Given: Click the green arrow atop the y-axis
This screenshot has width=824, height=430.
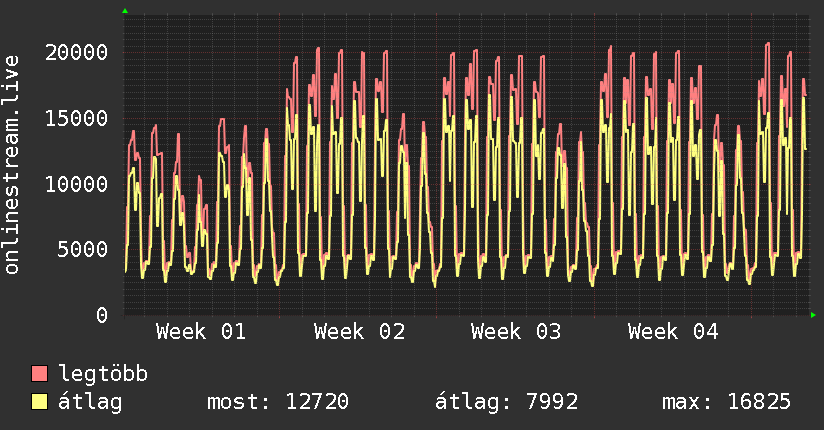Looking at the screenshot, I should tap(124, 11).
